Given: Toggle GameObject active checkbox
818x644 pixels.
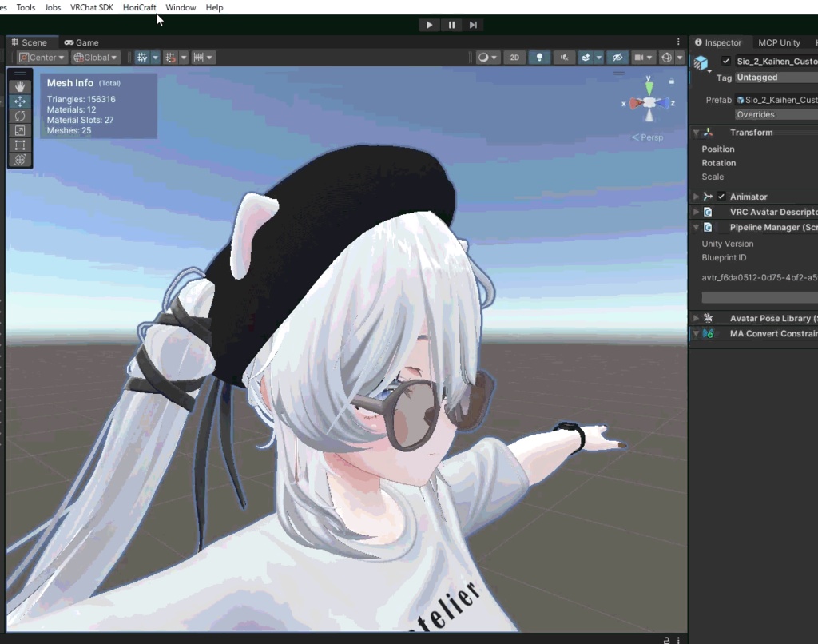Looking at the screenshot, I should (725, 61).
